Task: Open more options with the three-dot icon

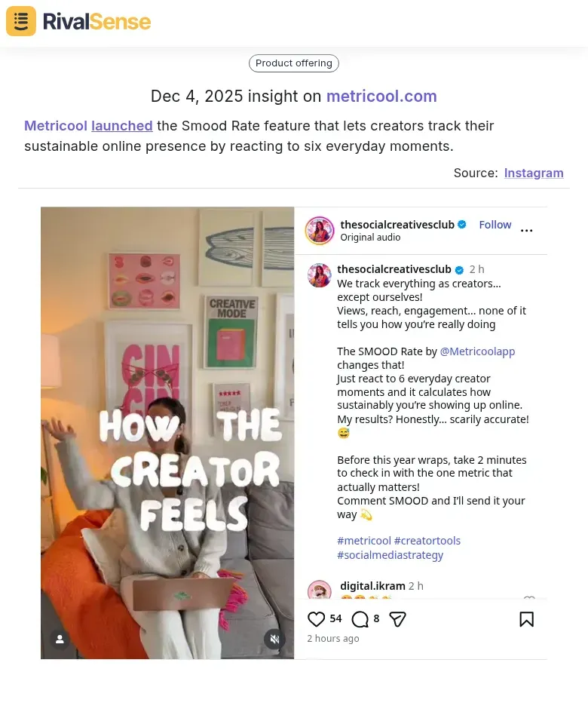Action: tap(527, 230)
